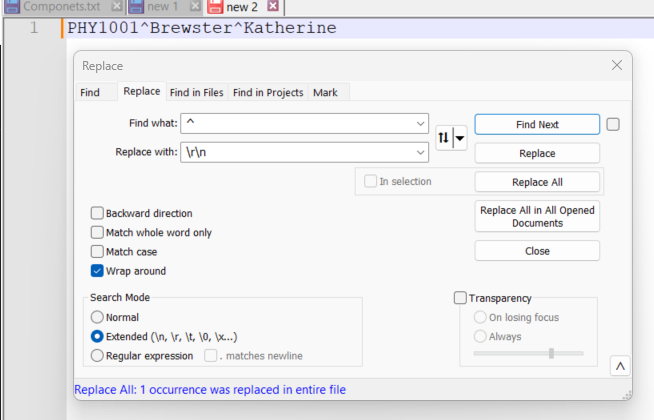The image size is (654, 420).
Task: Click the new 2 unsaved file icon
Action: tap(215, 6)
